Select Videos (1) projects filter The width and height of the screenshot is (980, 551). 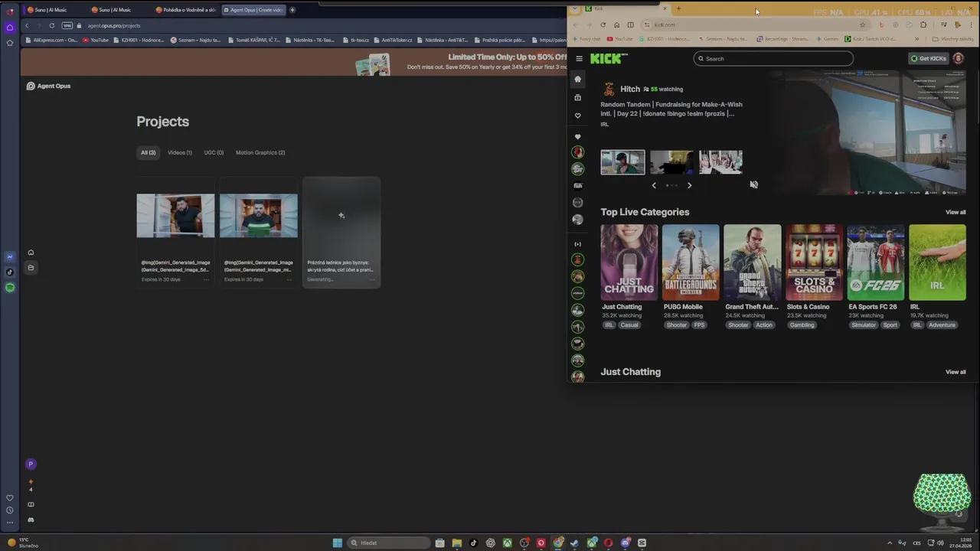[x=180, y=152]
